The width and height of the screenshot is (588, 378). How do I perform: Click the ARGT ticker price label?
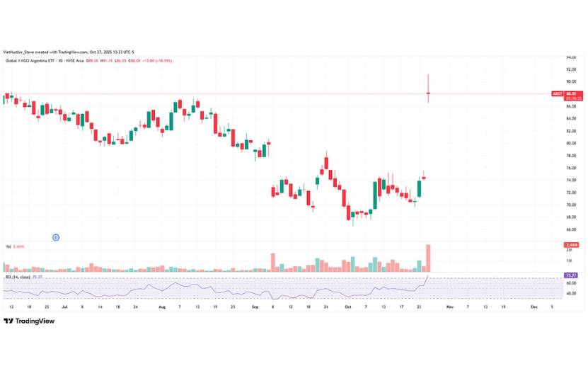(x=555, y=93)
